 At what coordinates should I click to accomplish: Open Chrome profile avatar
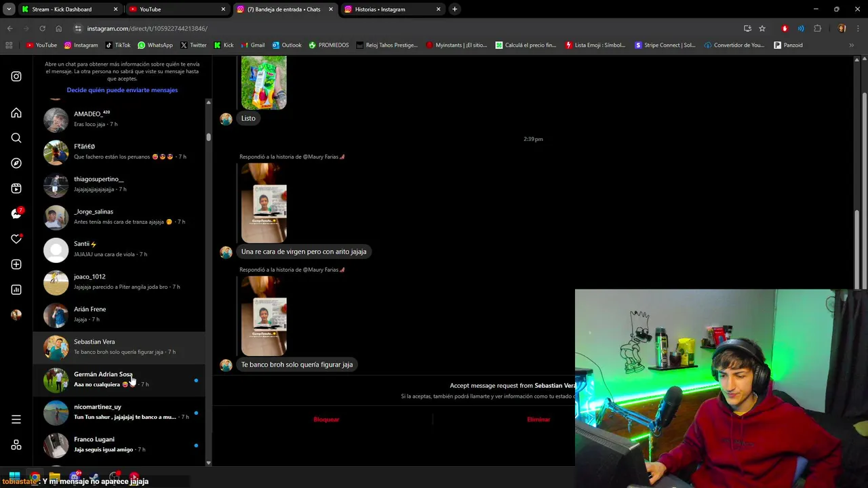(x=842, y=28)
